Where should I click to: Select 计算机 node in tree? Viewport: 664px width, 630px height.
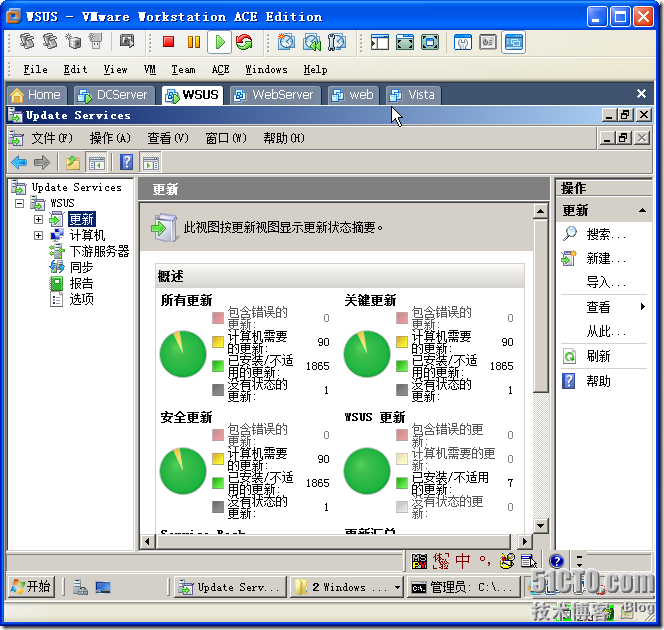click(87, 235)
